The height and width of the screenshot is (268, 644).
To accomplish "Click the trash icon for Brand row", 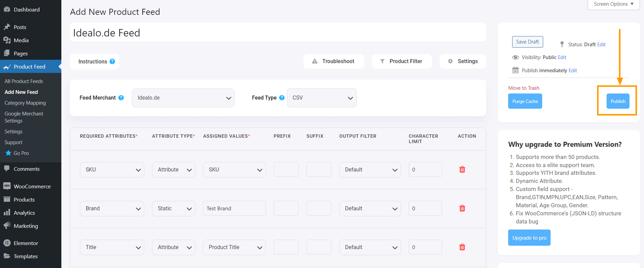I will click(x=462, y=208).
